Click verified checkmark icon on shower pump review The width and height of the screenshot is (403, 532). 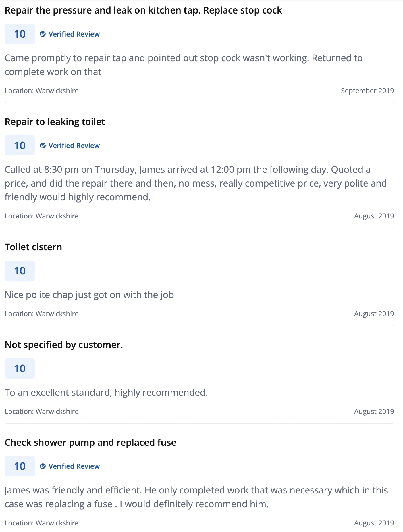(43, 466)
